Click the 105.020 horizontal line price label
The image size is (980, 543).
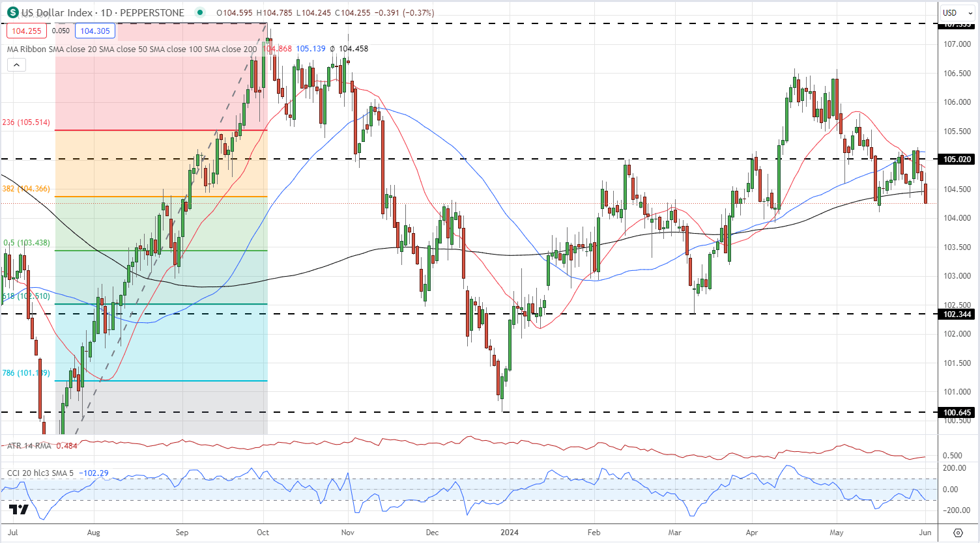[x=957, y=160]
